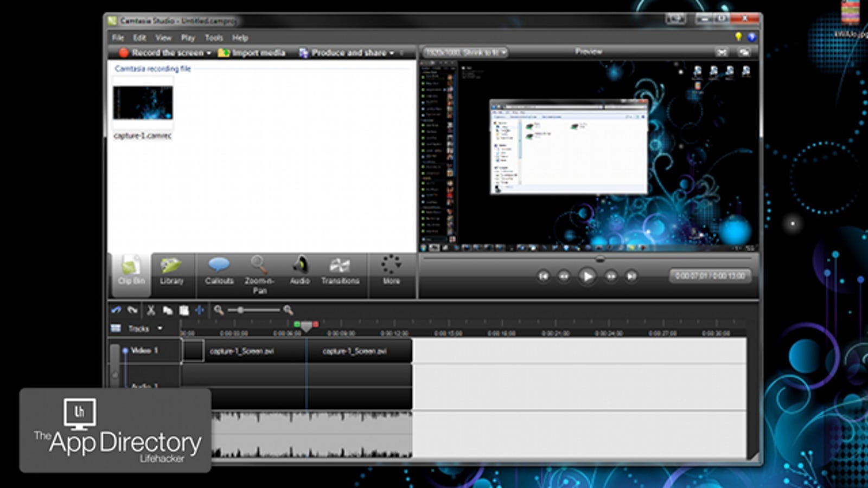Click the step backward playback button
Image resolution: width=868 pixels, height=488 pixels.
[x=564, y=276]
